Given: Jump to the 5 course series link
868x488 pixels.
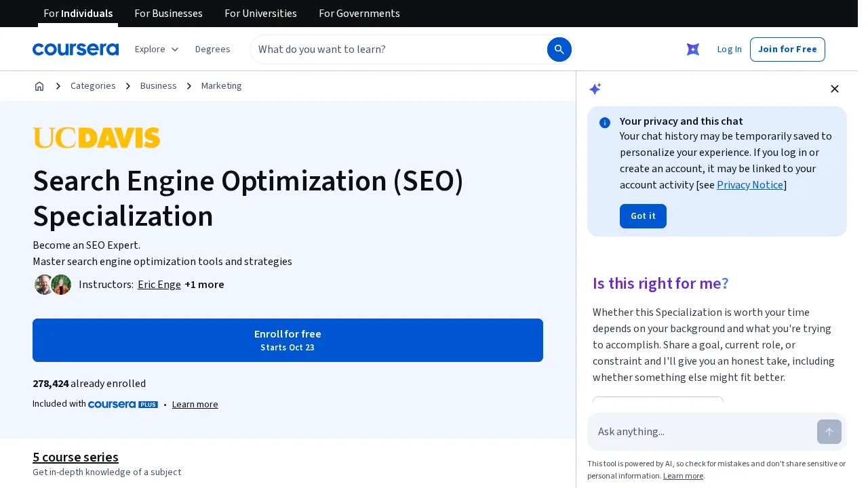Looking at the screenshot, I should tap(75, 457).
